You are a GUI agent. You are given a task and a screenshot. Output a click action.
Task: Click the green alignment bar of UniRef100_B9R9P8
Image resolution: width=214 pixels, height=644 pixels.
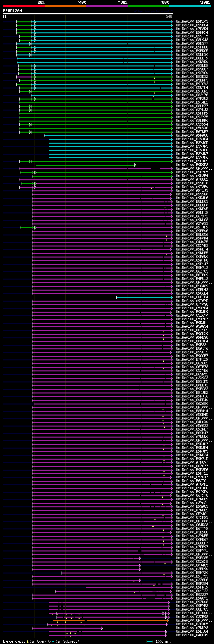tap(86, 165)
